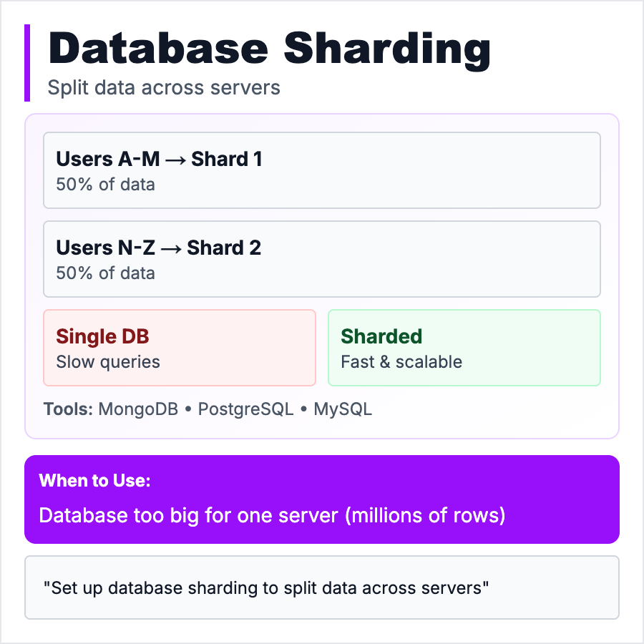Click the Database Sharding title

[269, 50]
